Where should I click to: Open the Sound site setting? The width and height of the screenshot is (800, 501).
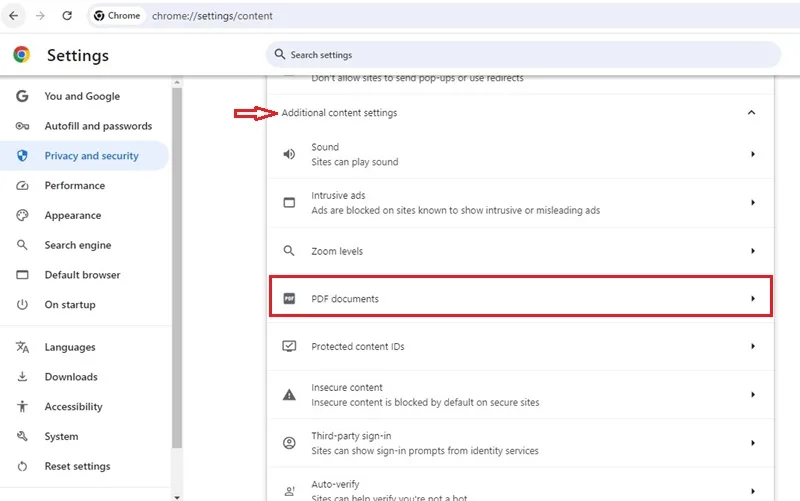pos(520,154)
